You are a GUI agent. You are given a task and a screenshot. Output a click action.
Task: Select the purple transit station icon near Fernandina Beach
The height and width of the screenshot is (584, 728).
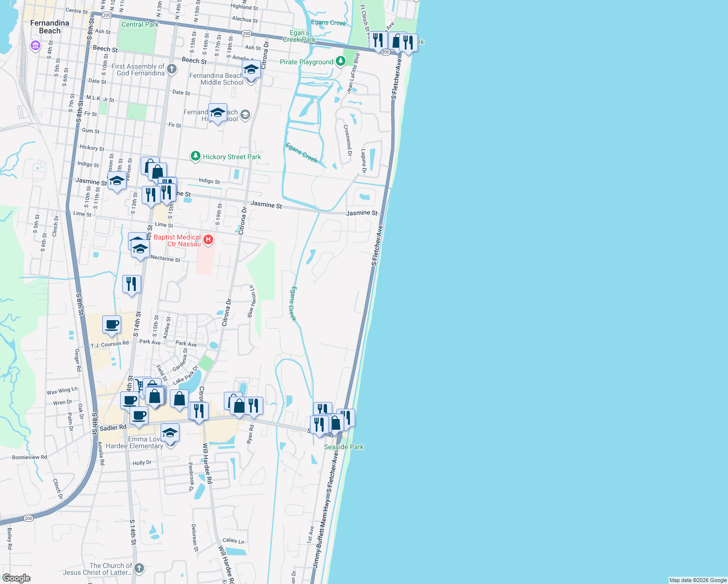[x=35, y=45]
